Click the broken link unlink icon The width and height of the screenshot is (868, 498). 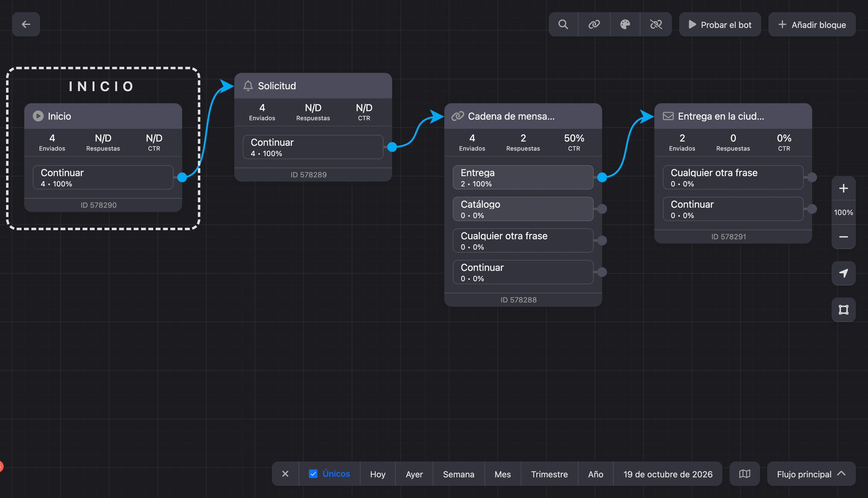pyautogui.click(x=656, y=24)
